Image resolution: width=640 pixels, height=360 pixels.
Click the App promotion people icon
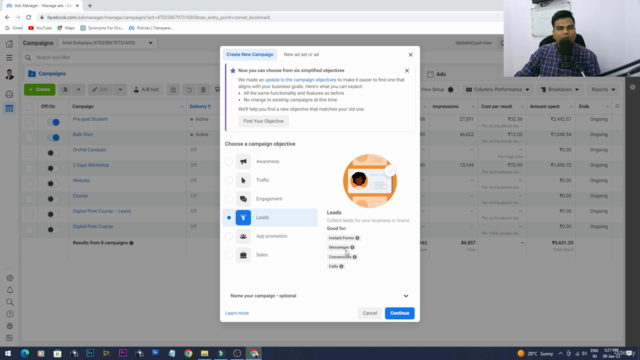tap(243, 236)
